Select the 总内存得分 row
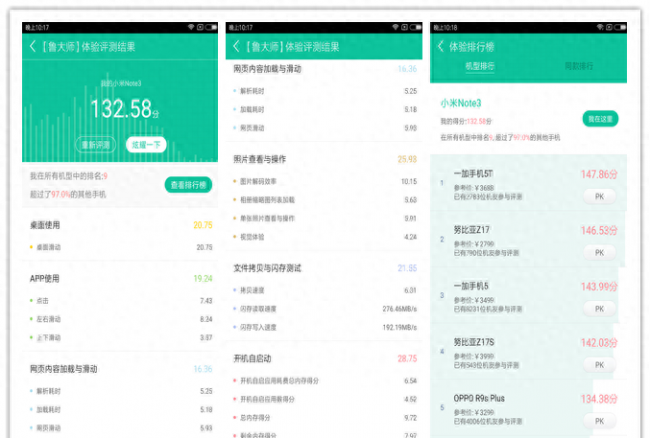The height and width of the screenshot is (438, 650). point(325,418)
